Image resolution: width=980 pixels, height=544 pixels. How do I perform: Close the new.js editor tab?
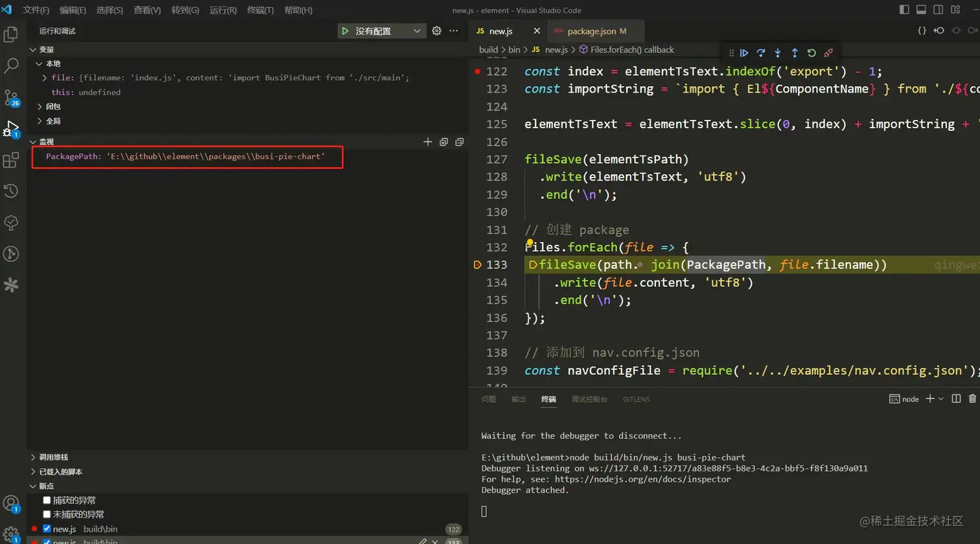(x=537, y=31)
